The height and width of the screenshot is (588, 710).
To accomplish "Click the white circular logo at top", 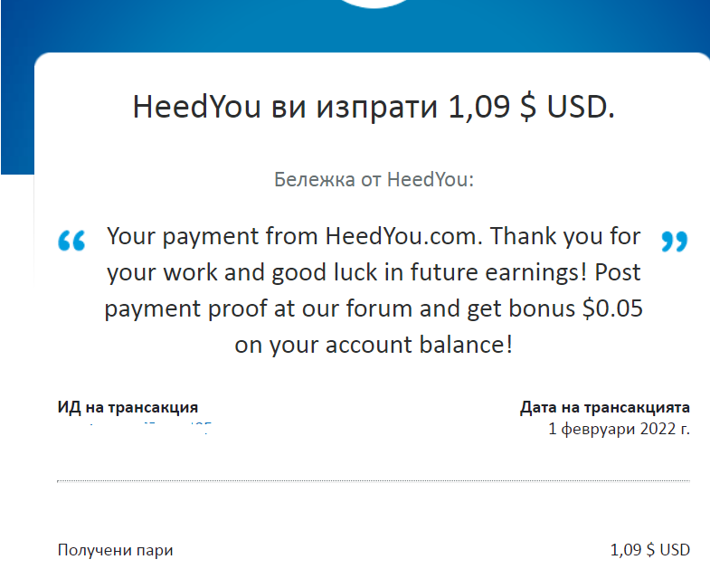I will click(x=374, y=4).
